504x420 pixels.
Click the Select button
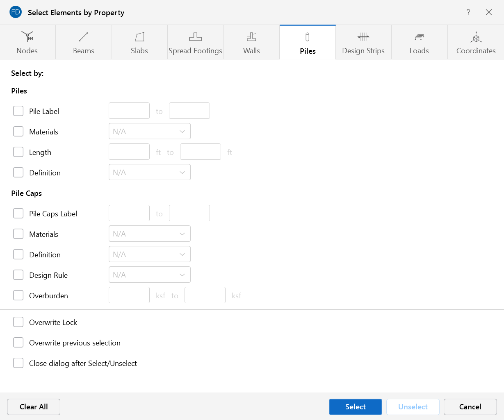tap(355, 407)
